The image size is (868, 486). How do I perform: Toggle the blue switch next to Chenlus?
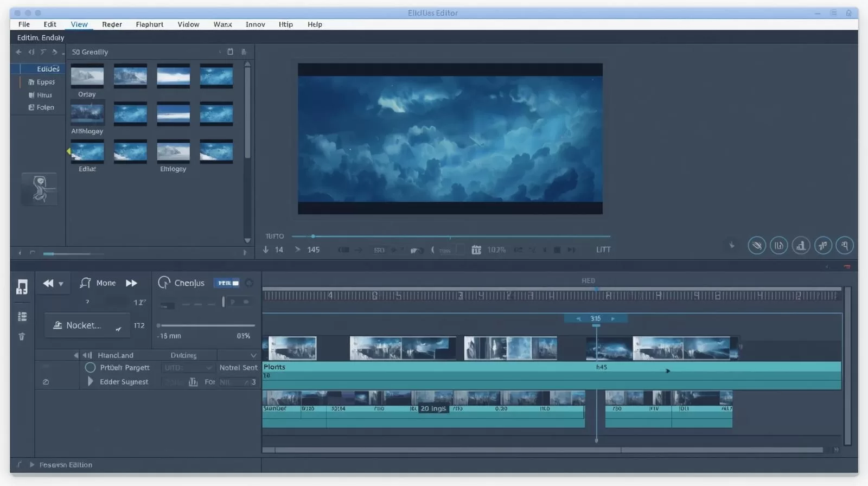click(228, 283)
